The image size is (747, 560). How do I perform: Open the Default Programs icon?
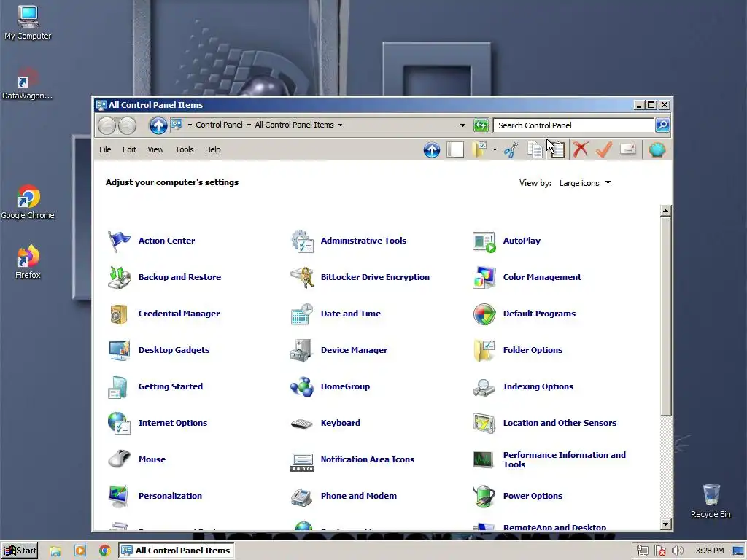[x=484, y=314]
